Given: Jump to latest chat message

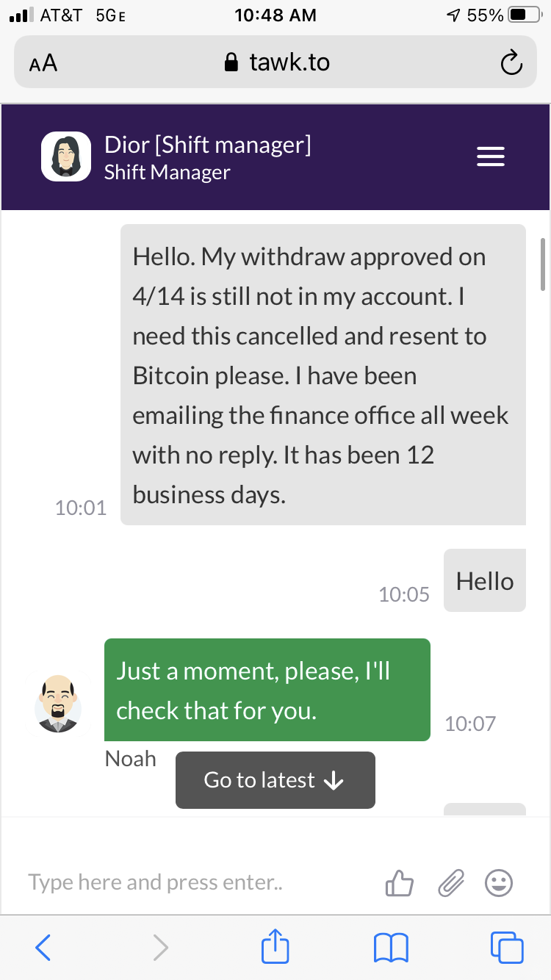Looking at the screenshot, I should (x=275, y=780).
